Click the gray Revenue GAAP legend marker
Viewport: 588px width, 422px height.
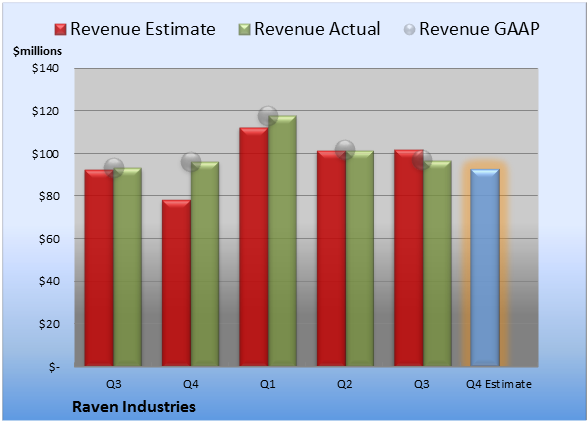click(x=410, y=30)
